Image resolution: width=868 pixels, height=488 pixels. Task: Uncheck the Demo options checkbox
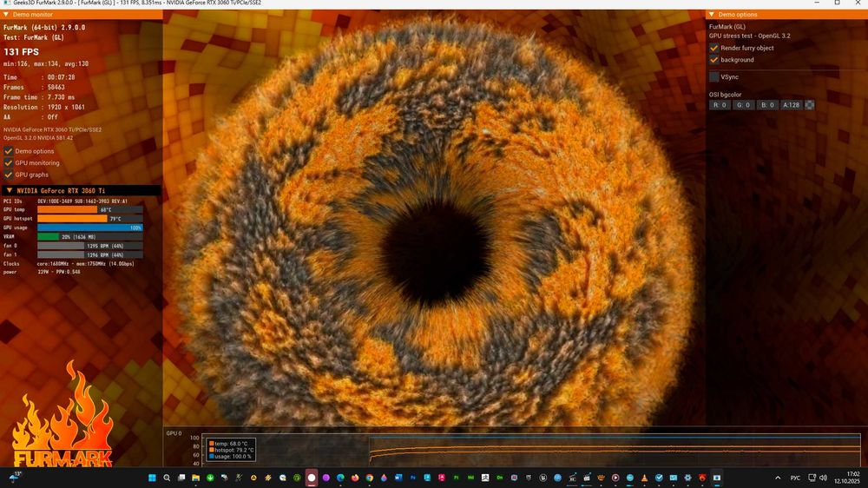[9, 151]
